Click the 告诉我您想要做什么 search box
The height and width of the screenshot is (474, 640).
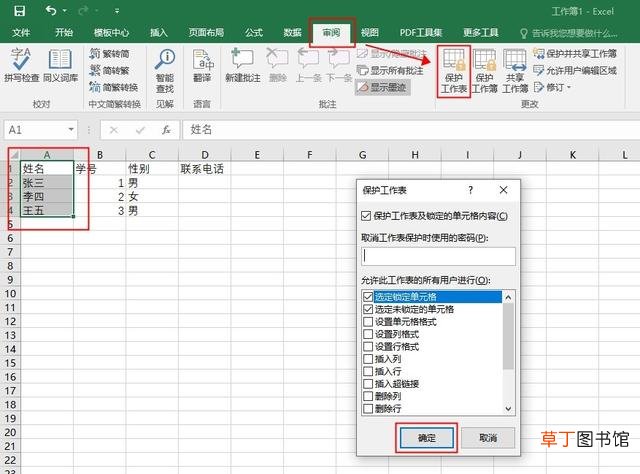point(569,33)
